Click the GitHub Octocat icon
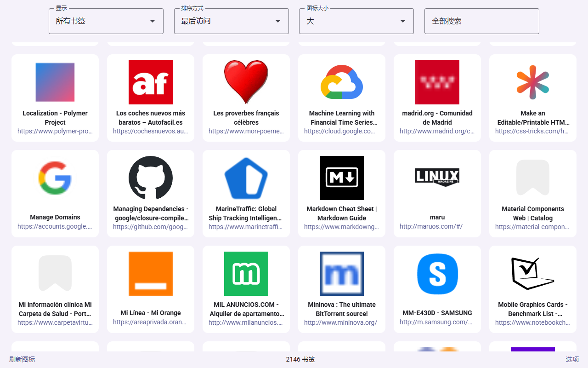 click(x=151, y=178)
